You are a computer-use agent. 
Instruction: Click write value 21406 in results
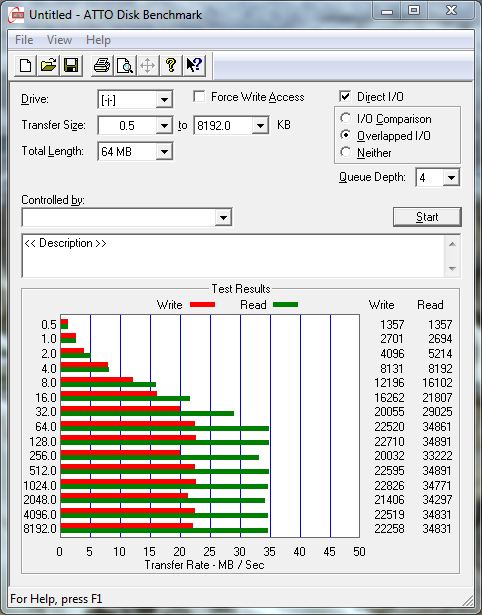[x=389, y=500]
